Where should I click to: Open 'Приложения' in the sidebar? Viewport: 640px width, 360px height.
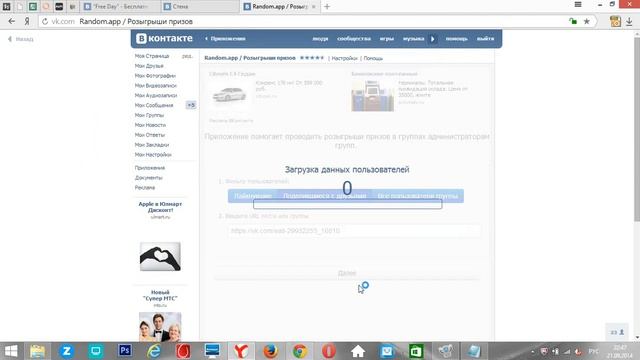click(150, 168)
